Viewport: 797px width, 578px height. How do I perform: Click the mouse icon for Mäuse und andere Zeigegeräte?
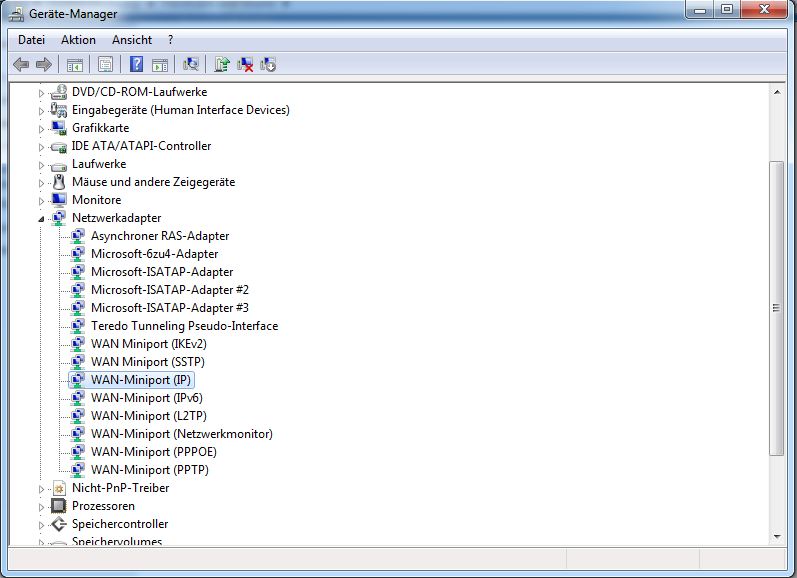point(59,182)
